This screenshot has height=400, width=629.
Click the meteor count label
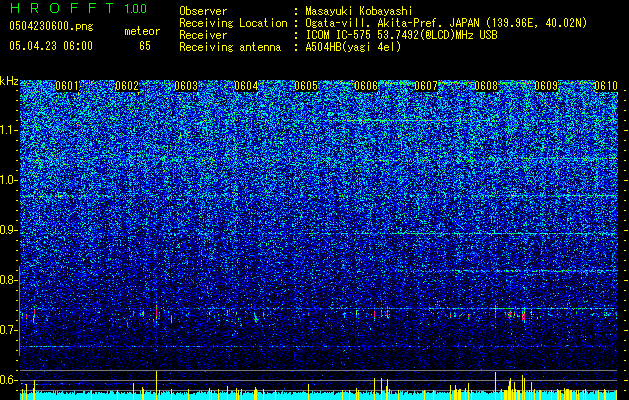pyautogui.click(x=142, y=31)
